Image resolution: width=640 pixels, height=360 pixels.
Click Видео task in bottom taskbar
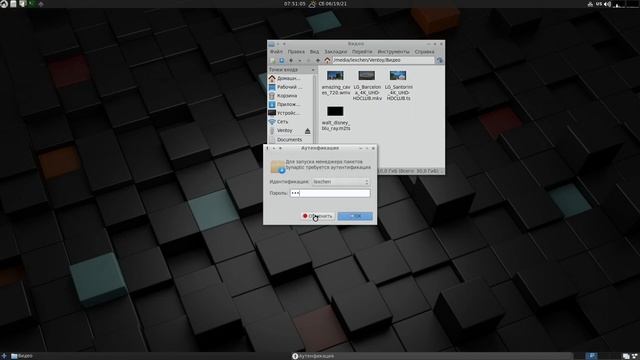click(x=22, y=356)
